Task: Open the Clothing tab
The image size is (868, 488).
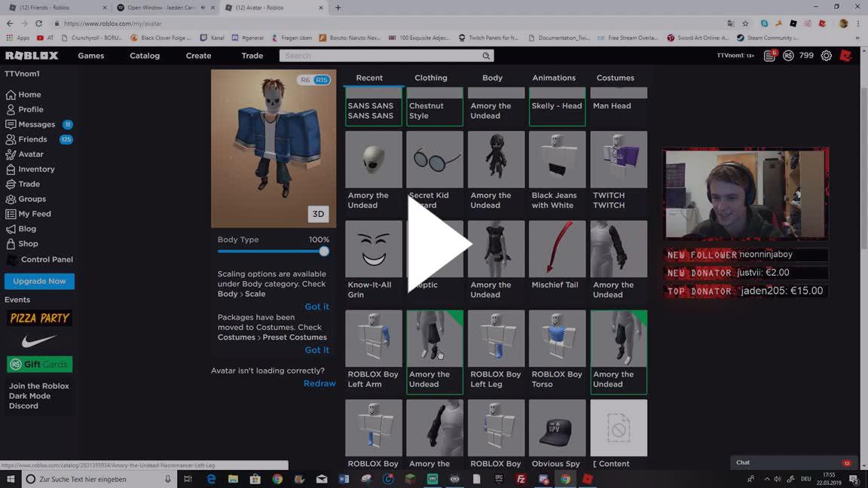Action: (431, 78)
